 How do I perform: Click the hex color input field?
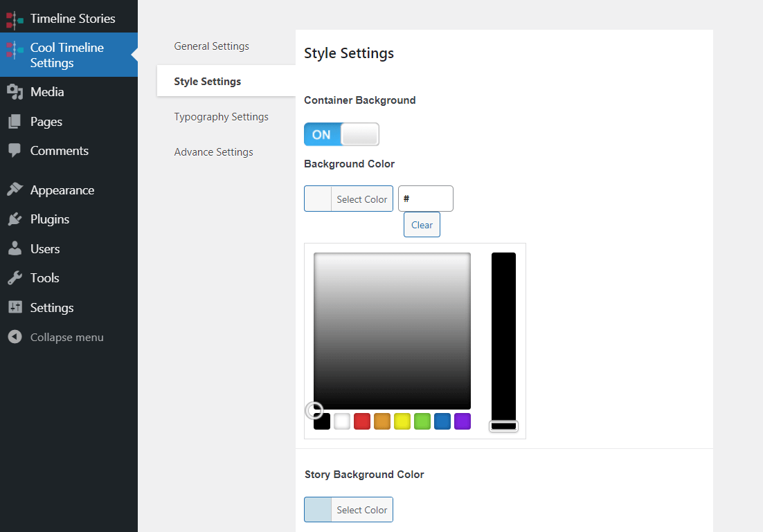click(x=426, y=199)
